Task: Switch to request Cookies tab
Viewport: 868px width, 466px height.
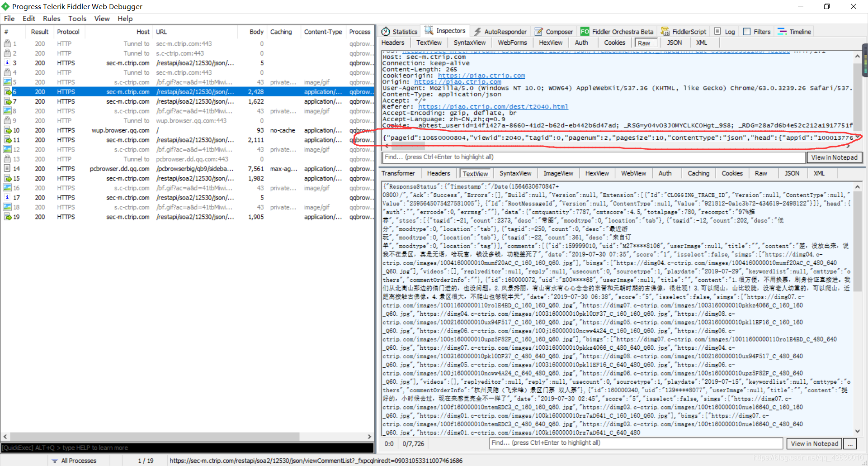Action: (615, 43)
